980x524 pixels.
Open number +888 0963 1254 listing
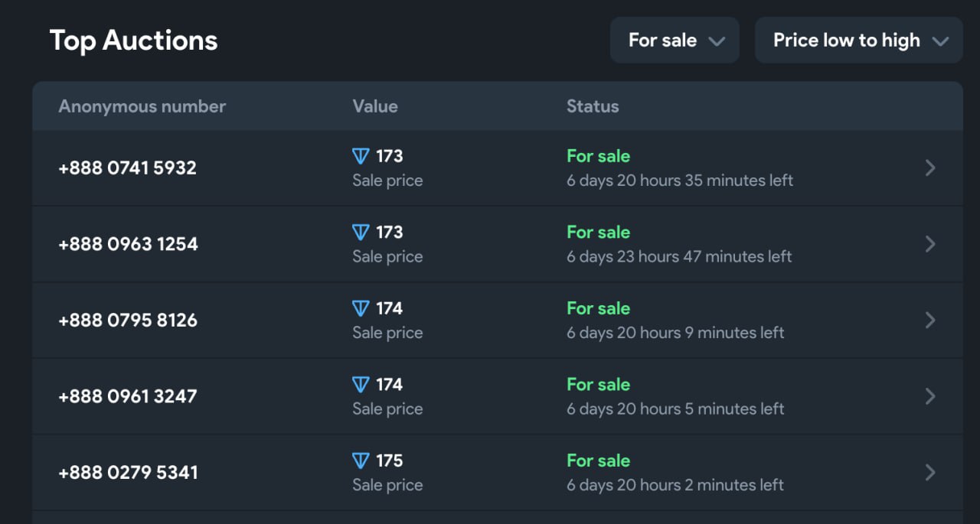click(129, 244)
